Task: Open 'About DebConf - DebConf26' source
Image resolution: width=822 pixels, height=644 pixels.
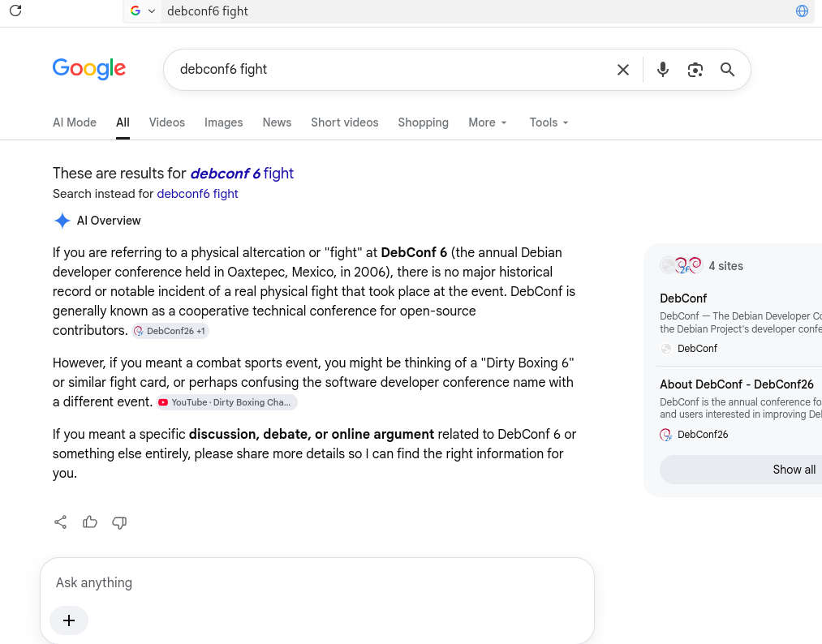Action: click(x=737, y=384)
